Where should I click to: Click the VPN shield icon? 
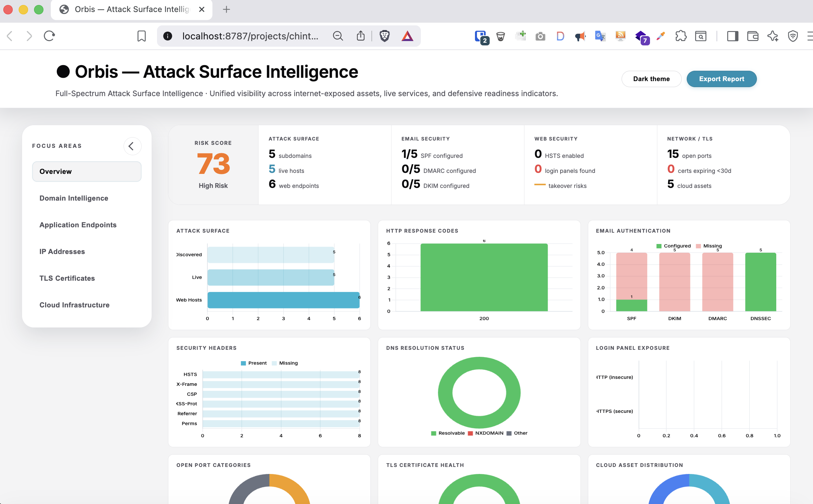tap(793, 36)
